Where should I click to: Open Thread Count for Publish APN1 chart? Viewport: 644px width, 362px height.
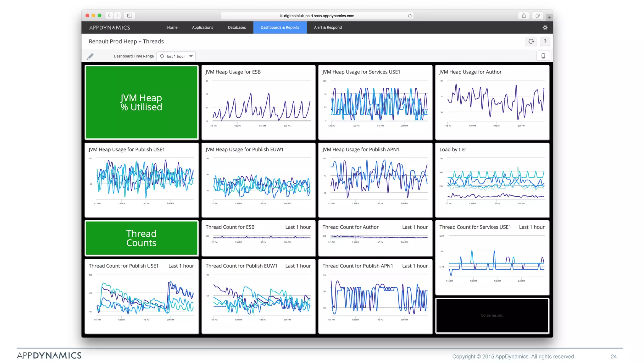pos(375,296)
